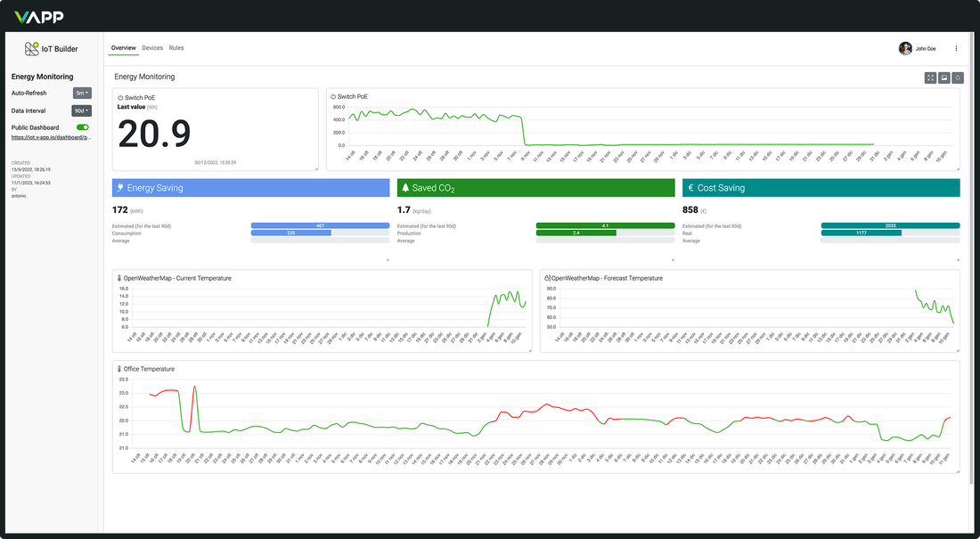Click the droplet icon on Forecast Temperature chart
This screenshot has height=539, width=980.
(x=548, y=277)
